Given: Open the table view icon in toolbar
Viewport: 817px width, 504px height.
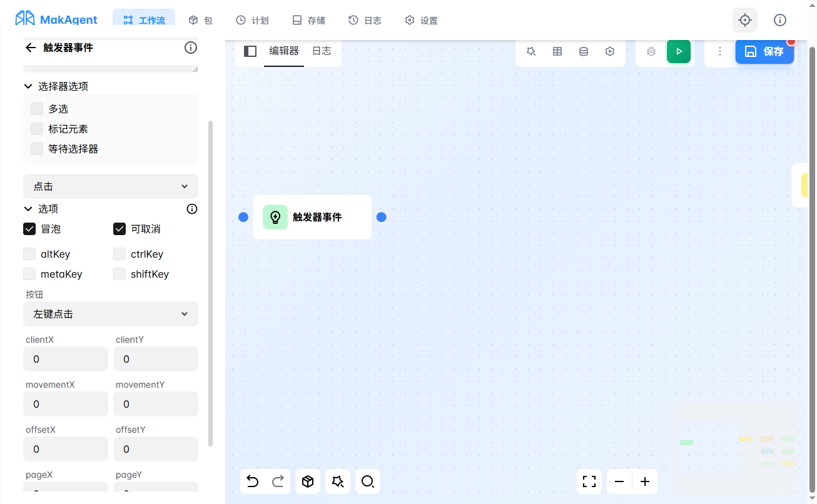Looking at the screenshot, I should [557, 51].
